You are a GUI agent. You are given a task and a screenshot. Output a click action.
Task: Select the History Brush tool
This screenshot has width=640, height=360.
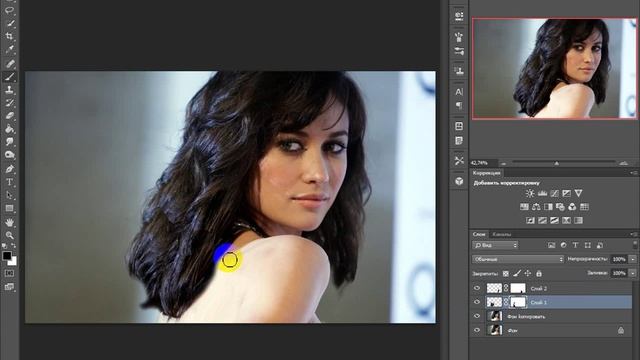pyautogui.click(x=9, y=103)
